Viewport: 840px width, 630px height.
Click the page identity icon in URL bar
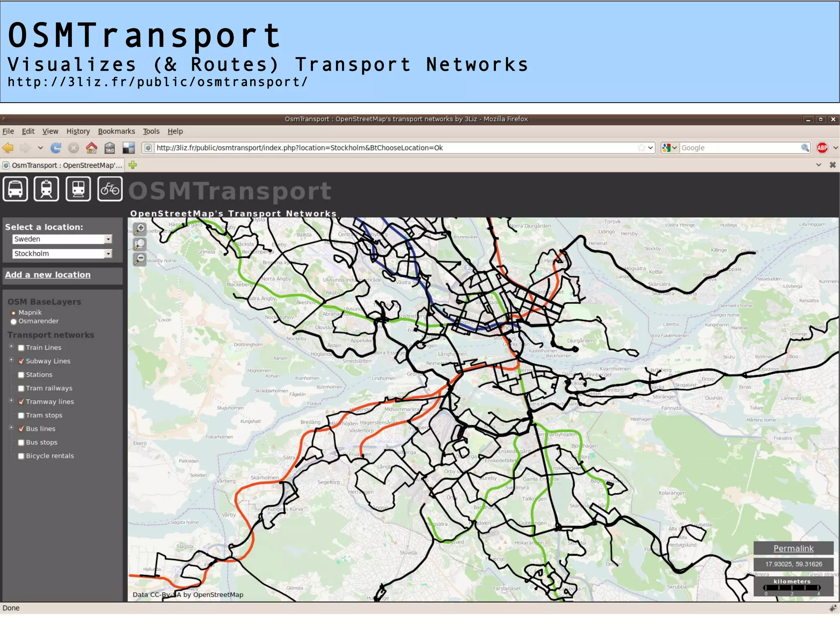tap(148, 148)
